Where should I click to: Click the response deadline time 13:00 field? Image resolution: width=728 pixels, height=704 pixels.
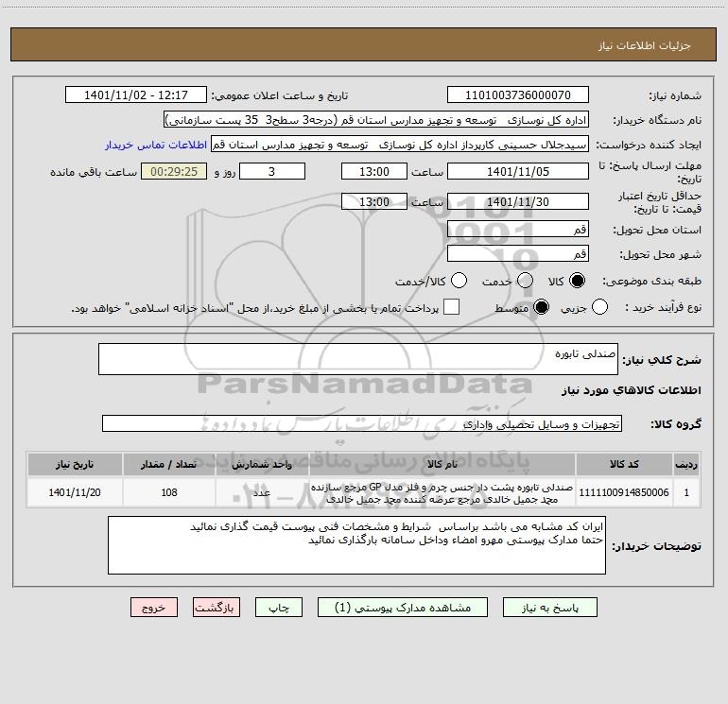click(374, 172)
